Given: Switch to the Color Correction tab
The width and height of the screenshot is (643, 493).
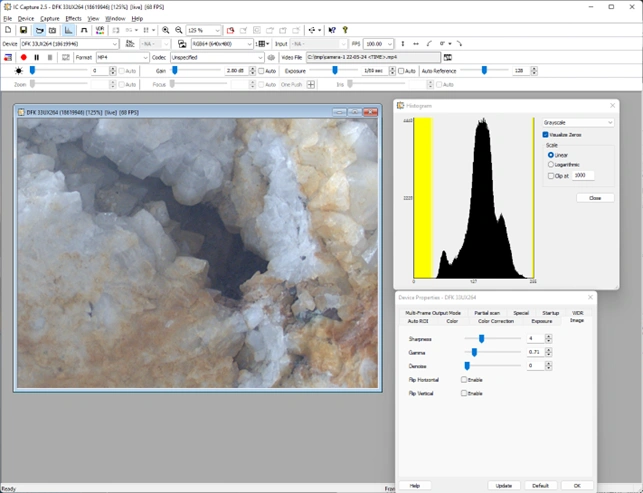Looking at the screenshot, I should pyautogui.click(x=496, y=321).
